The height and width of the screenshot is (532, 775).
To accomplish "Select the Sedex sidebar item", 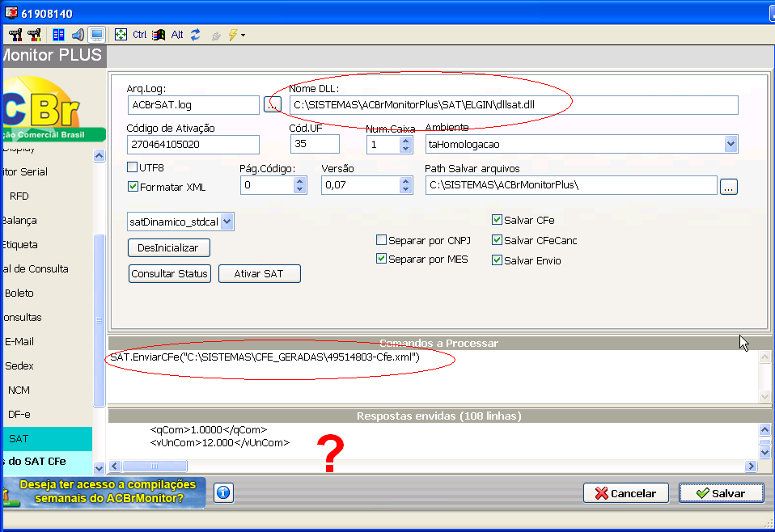I will pyautogui.click(x=48, y=366).
